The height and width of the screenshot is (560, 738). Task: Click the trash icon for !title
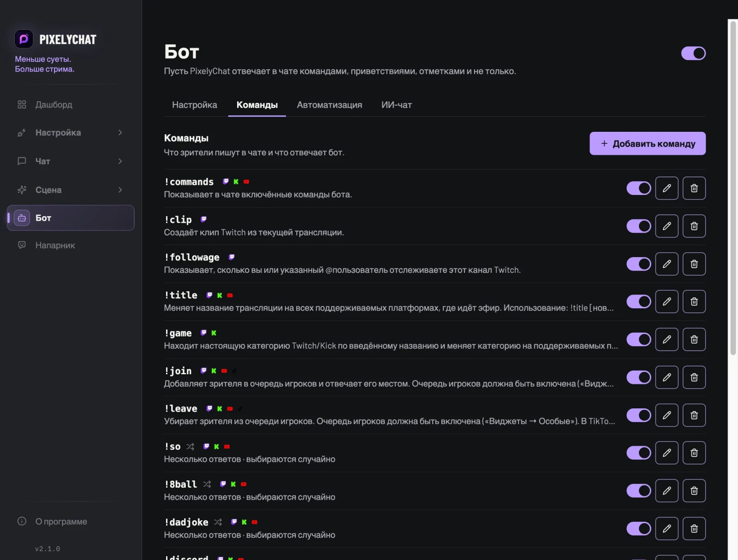click(x=694, y=301)
